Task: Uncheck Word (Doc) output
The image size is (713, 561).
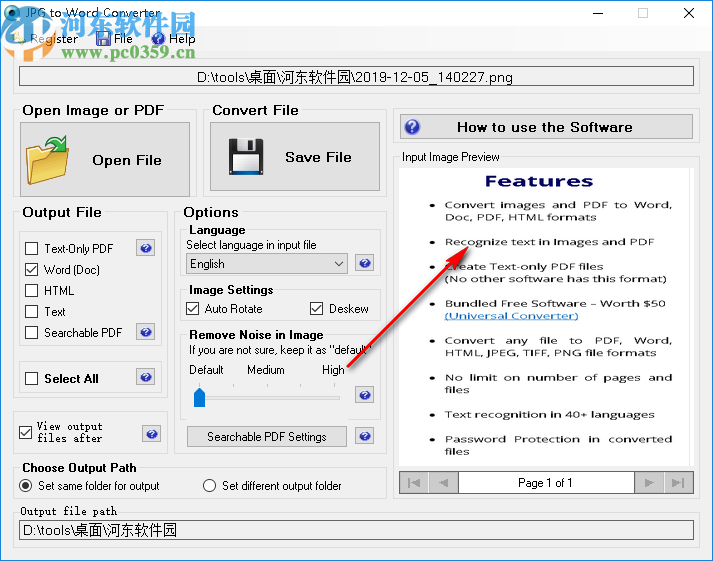Action: pyautogui.click(x=31, y=270)
